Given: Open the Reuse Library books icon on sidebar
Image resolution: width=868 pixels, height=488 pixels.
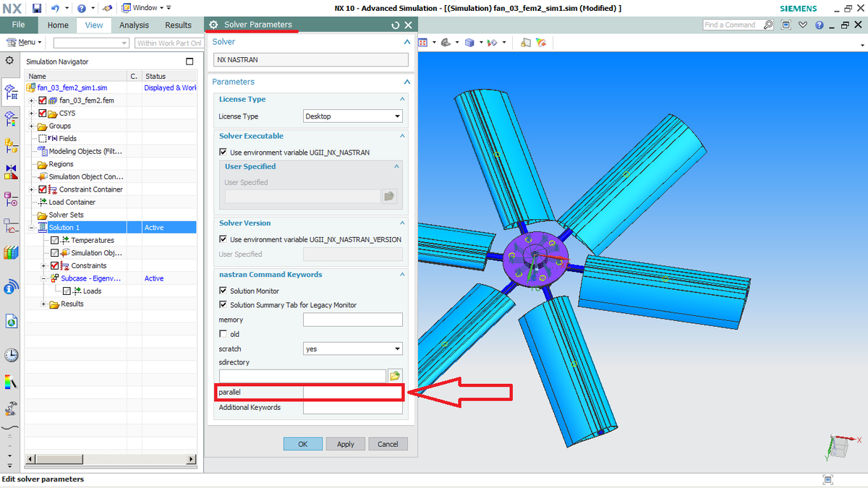Looking at the screenshot, I should (11, 252).
